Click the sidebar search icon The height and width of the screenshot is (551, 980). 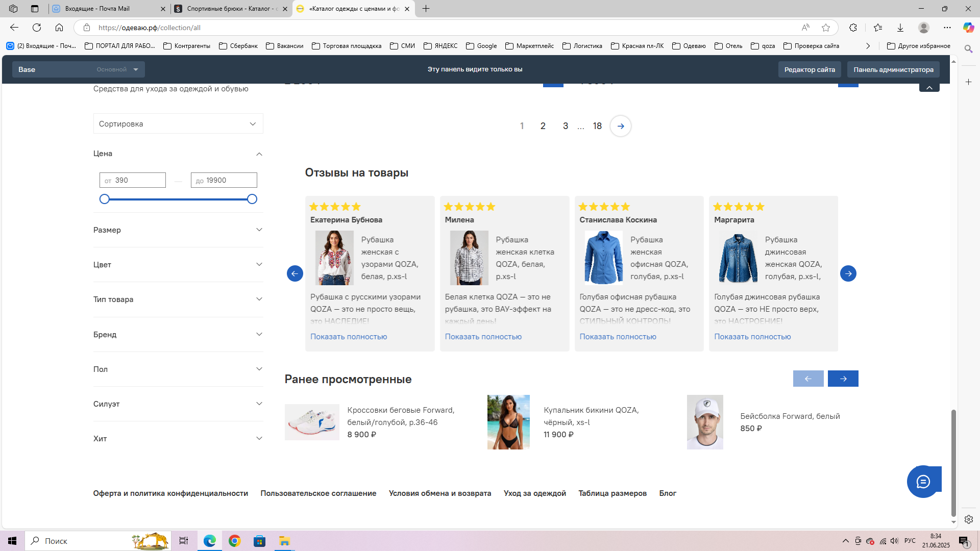point(968,49)
